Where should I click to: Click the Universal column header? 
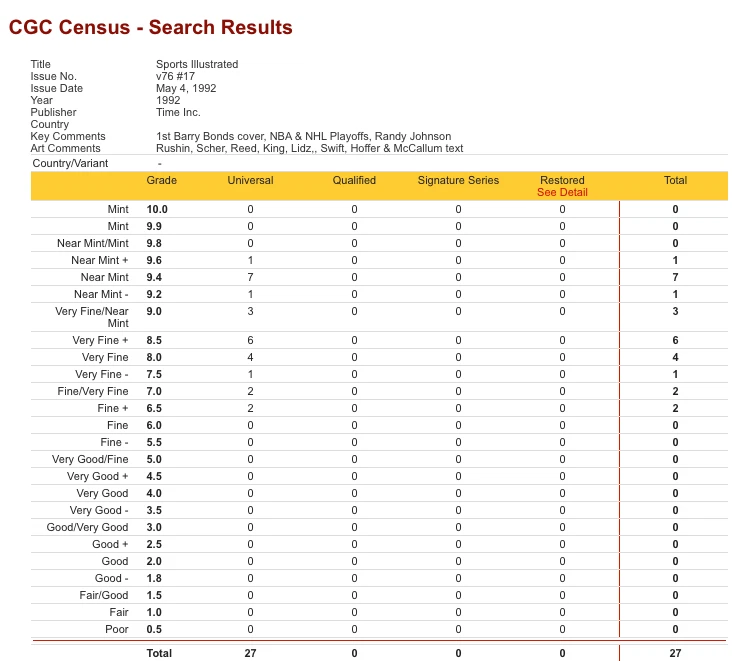(250, 180)
